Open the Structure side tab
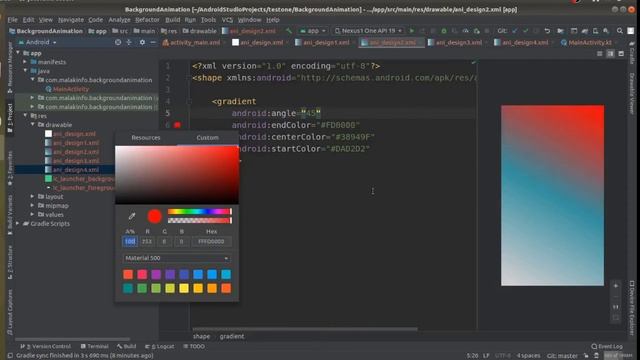This screenshot has width=640, height=360. (x=10, y=262)
